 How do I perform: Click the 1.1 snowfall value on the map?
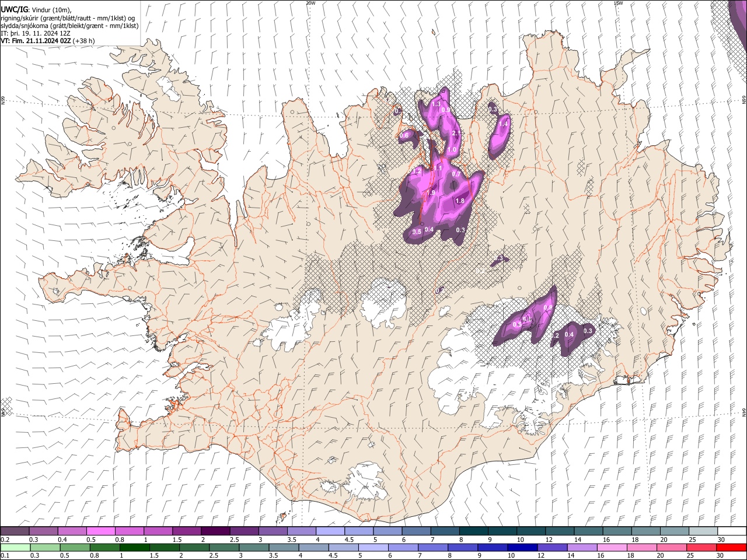[x=437, y=168]
